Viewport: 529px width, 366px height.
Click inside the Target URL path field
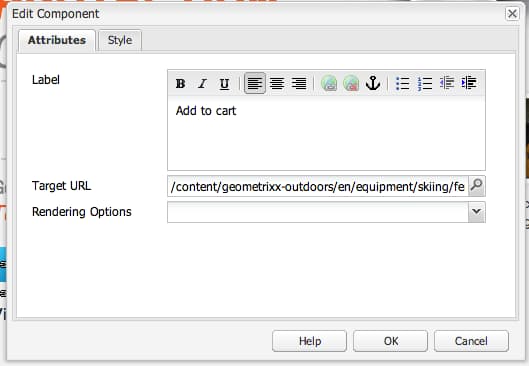318,186
